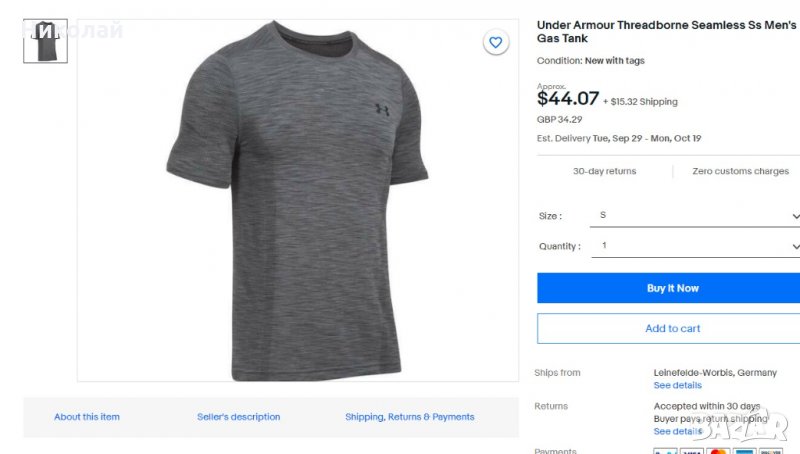This screenshot has width=800, height=454.
Task: Click the 30-day returns info
Action: pos(604,171)
